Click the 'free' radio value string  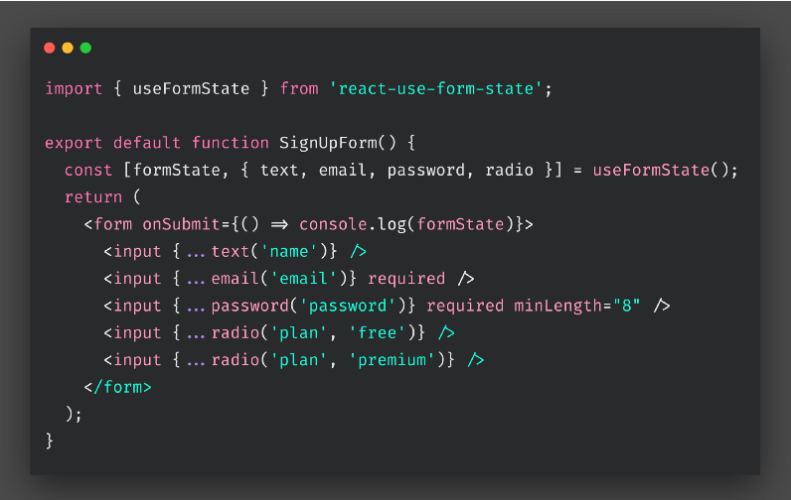pyautogui.click(x=377, y=333)
